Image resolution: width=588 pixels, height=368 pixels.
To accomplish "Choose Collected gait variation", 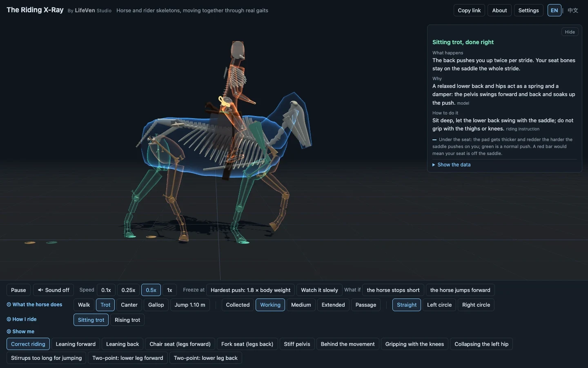I will tap(238, 305).
